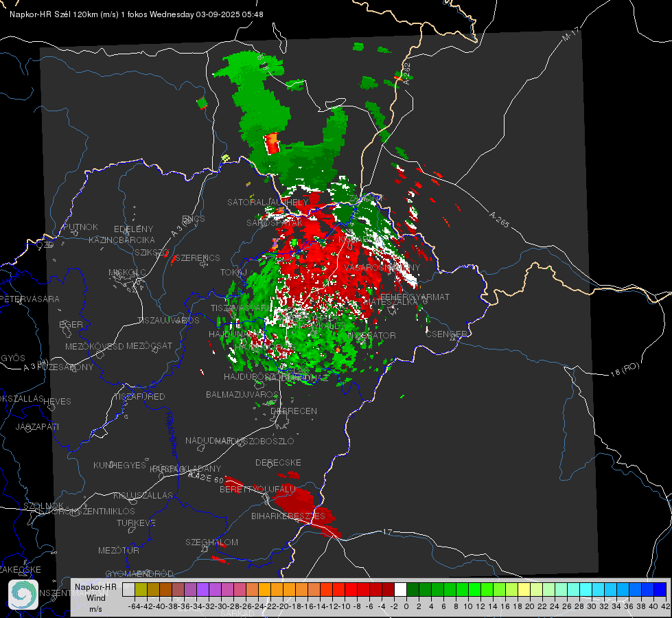Click the KUNHEGYES city label
This screenshot has height=618, width=672.
[x=119, y=466]
